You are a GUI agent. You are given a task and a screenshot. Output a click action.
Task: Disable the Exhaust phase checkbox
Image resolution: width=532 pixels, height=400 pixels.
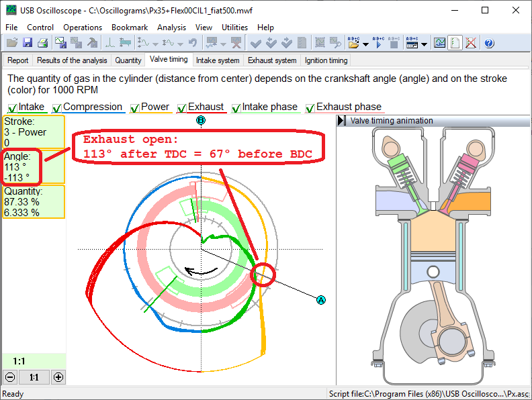[x=310, y=108]
